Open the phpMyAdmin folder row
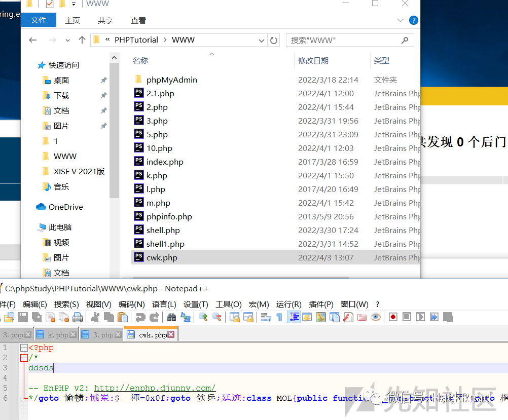 (276, 80)
